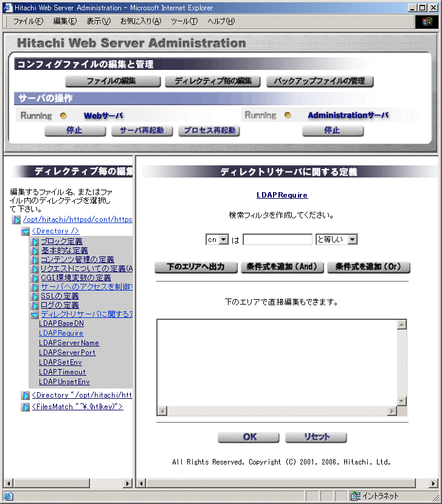Select the LDAPBaseDN directive
Viewport: 442px width, 504px height.
[x=61, y=323]
